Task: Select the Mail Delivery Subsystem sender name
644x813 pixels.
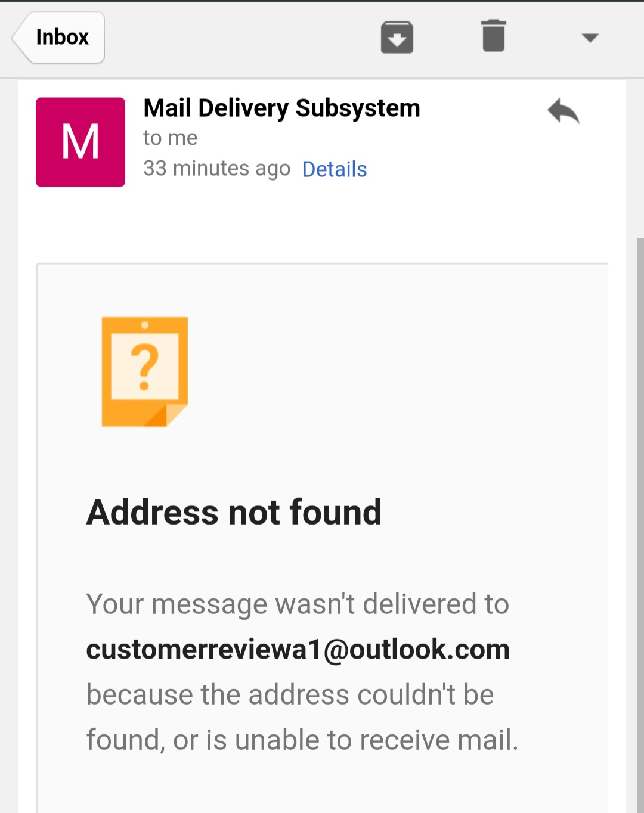Action: click(282, 108)
